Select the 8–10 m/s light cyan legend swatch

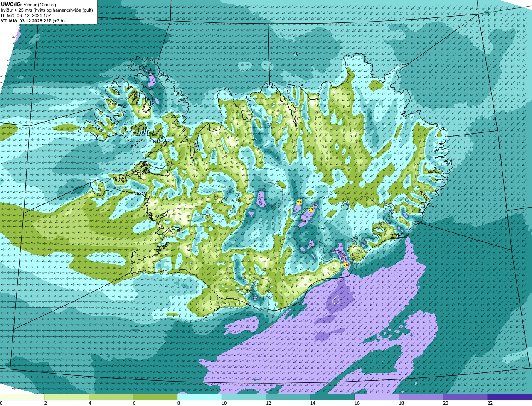199,397
